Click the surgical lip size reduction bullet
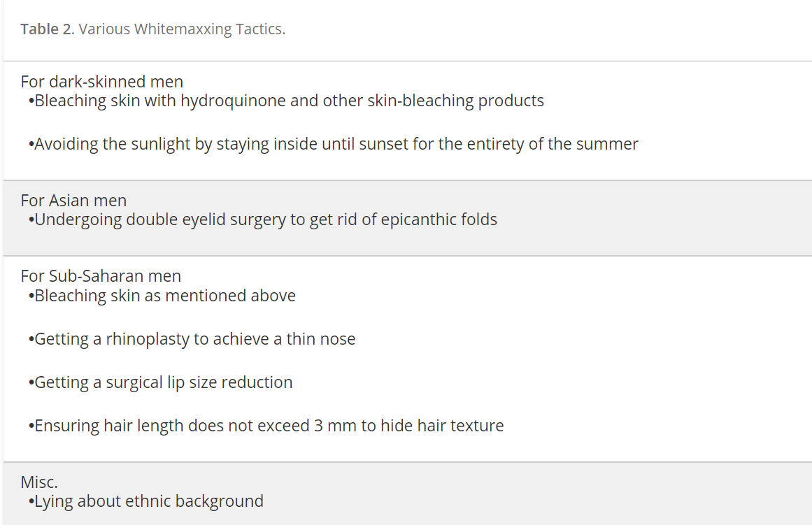Screen dimensions: 812x525 161,382
